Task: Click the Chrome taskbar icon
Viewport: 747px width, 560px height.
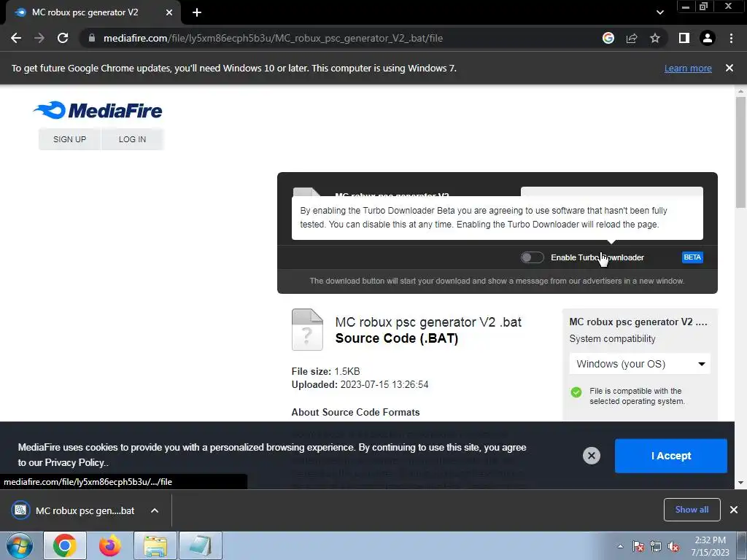Action: (x=65, y=545)
